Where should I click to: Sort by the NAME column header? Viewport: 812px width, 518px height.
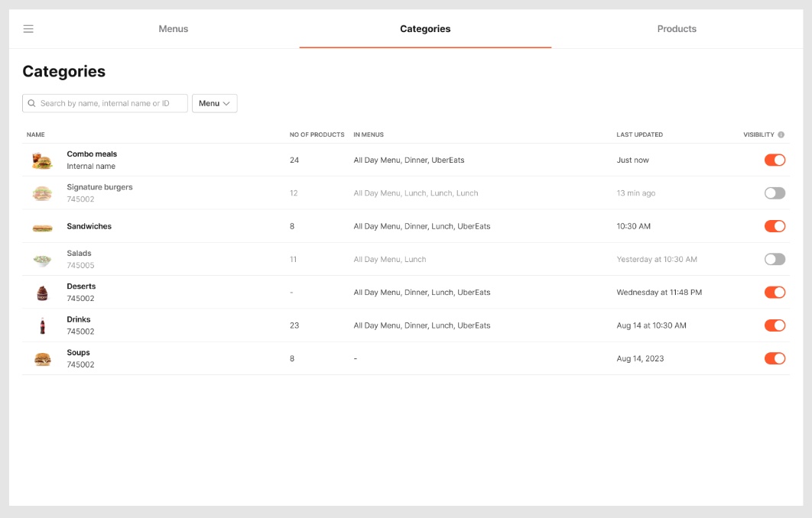tap(36, 134)
